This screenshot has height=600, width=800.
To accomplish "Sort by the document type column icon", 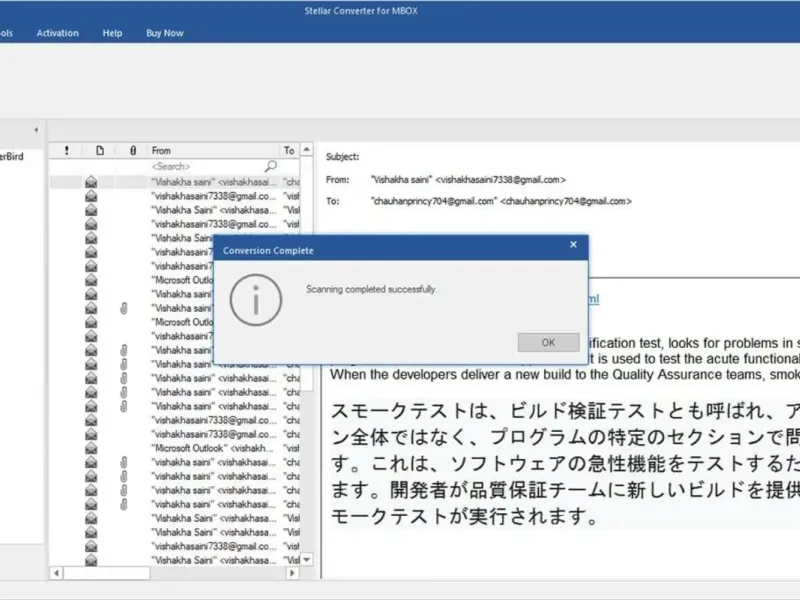I will pos(100,151).
